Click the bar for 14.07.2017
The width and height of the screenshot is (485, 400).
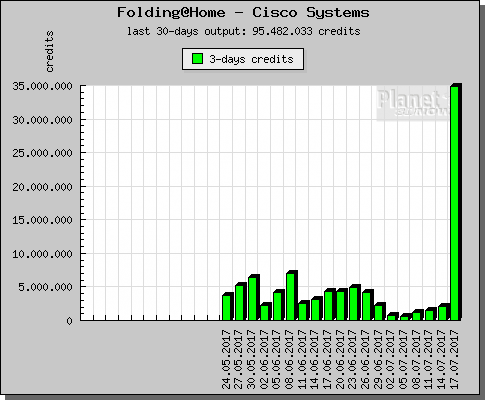coord(443,312)
